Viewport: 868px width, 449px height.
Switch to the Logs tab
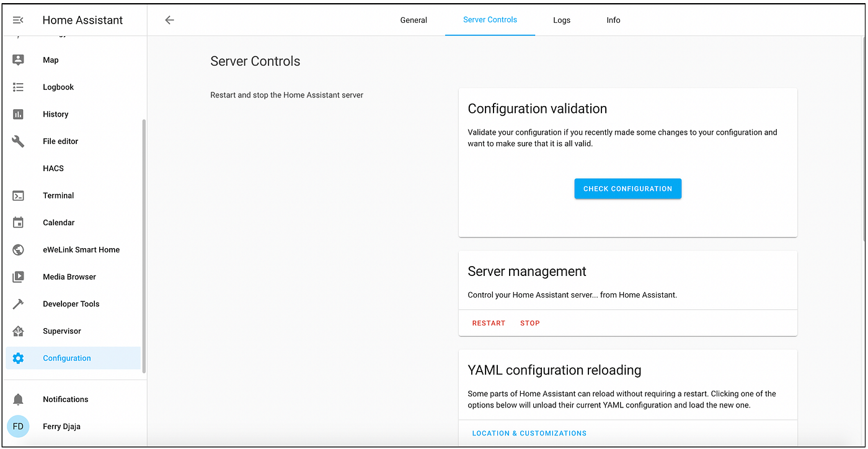click(562, 20)
